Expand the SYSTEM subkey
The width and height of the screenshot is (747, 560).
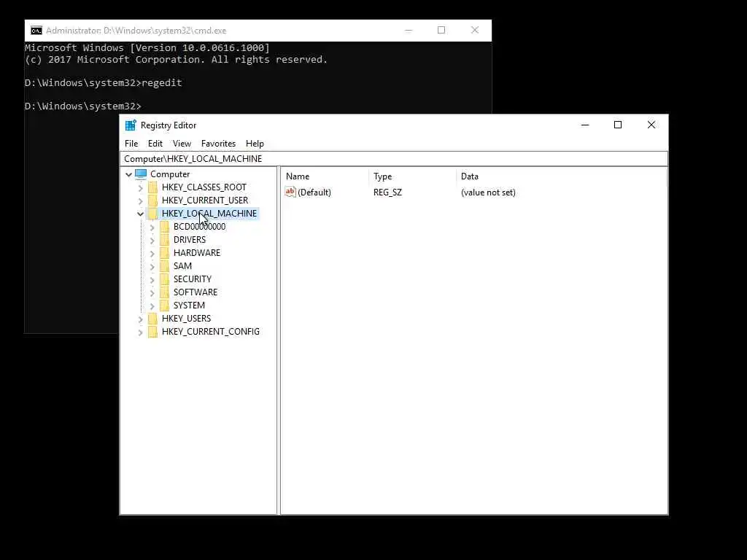(x=152, y=306)
